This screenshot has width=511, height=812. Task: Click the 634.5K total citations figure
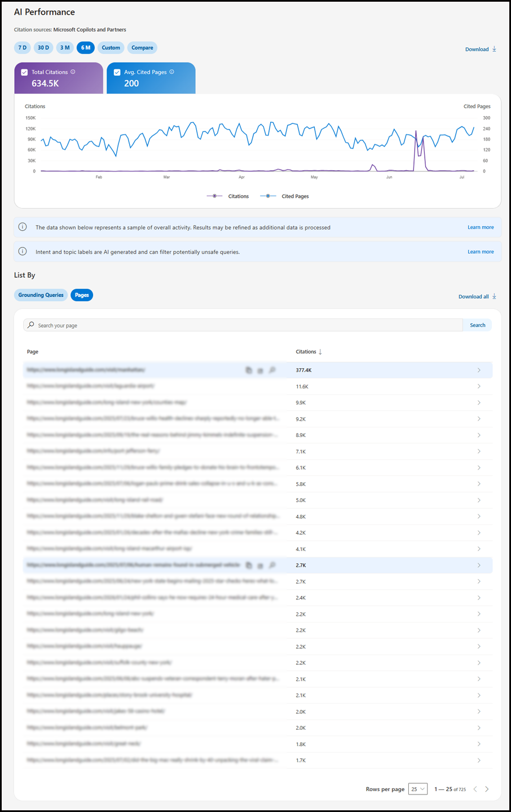point(45,83)
